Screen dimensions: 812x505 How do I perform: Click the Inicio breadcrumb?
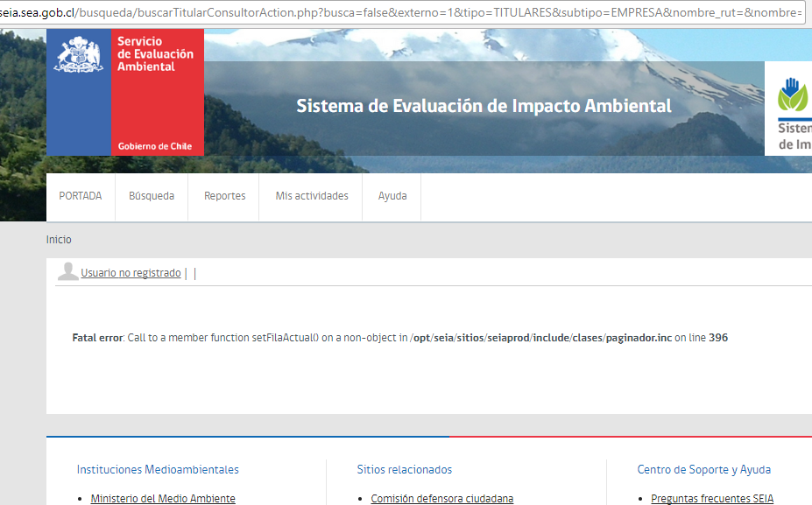pyautogui.click(x=59, y=240)
